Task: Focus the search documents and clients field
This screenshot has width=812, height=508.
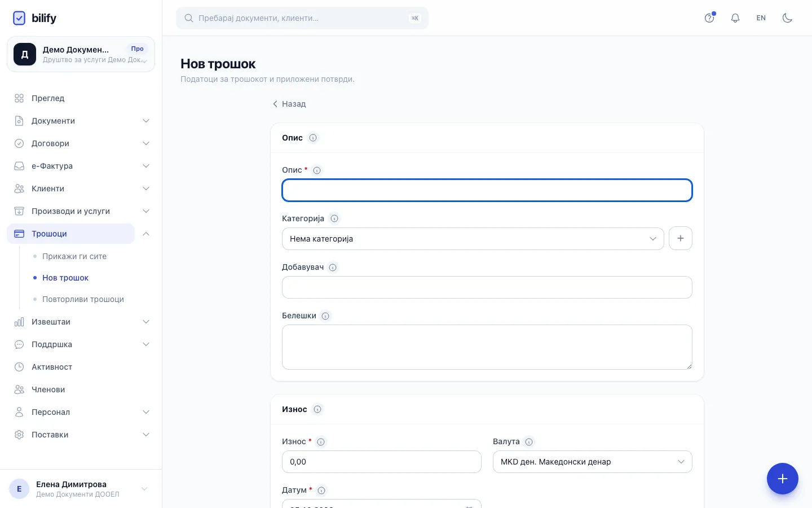Action: pos(302,18)
